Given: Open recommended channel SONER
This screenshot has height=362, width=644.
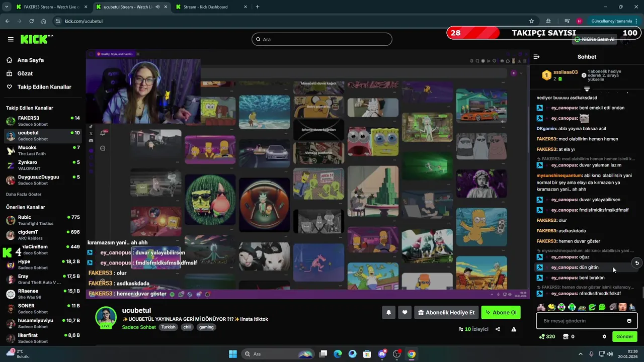Looking at the screenshot, I should [43, 308].
